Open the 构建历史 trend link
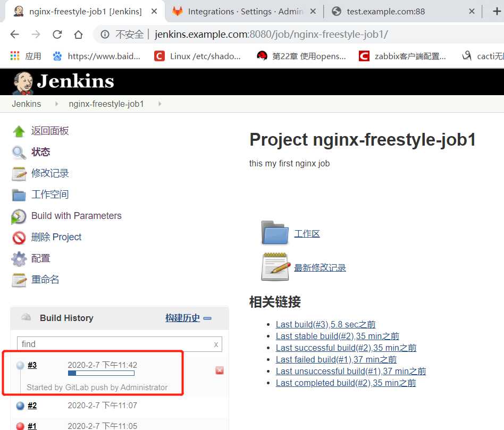This screenshot has width=504, height=430. [x=182, y=318]
